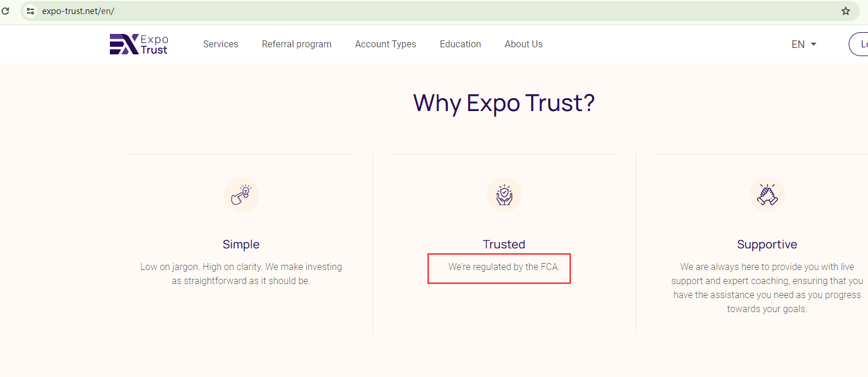The width and height of the screenshot is (868, 377).
Task: Click the "Trusted" card title
Action: point(504,244)
